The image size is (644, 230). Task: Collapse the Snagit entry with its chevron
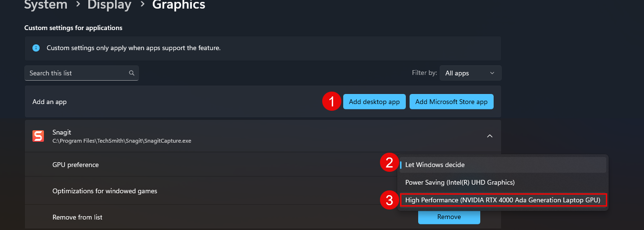(x=489, y=136)
